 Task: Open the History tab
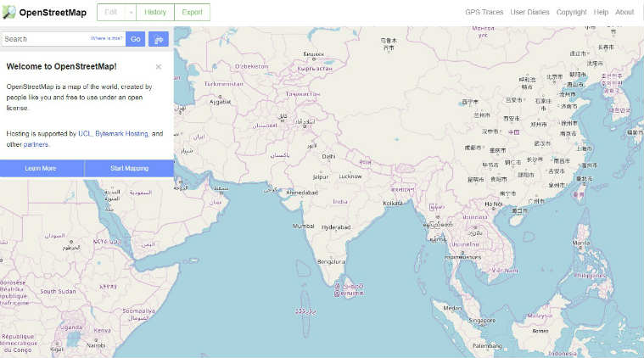click(x=155, y=13)
